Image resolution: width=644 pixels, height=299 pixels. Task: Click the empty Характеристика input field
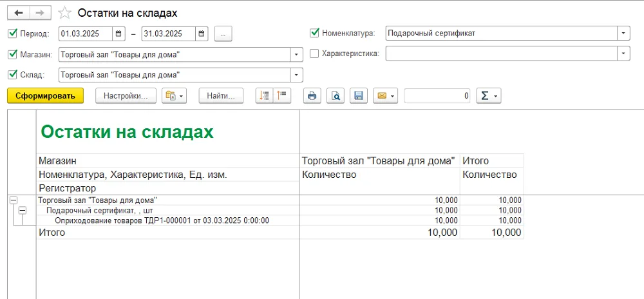point(502,53)
